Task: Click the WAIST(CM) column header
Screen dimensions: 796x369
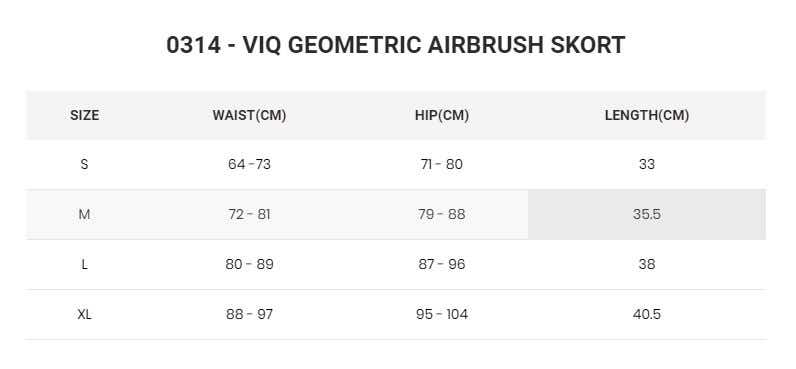Action: [249, 115]
